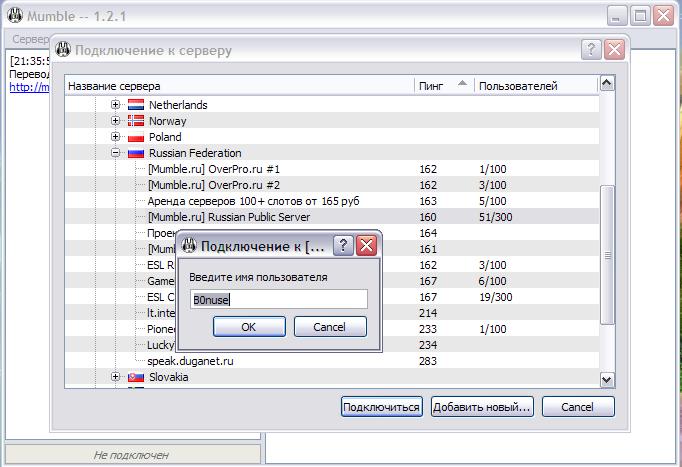Click the help button in username dialog
The width and height of the screenshot is (682, 467).
(x=342, y=246)
